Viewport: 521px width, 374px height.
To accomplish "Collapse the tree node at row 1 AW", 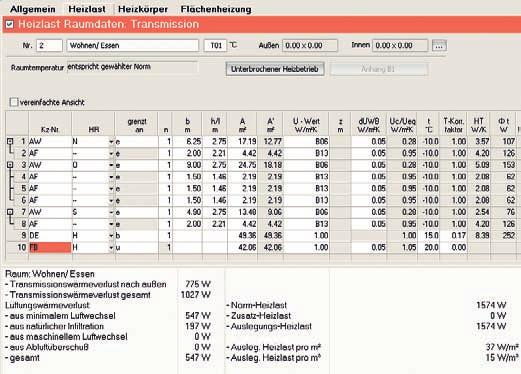I will coord(10,141).
